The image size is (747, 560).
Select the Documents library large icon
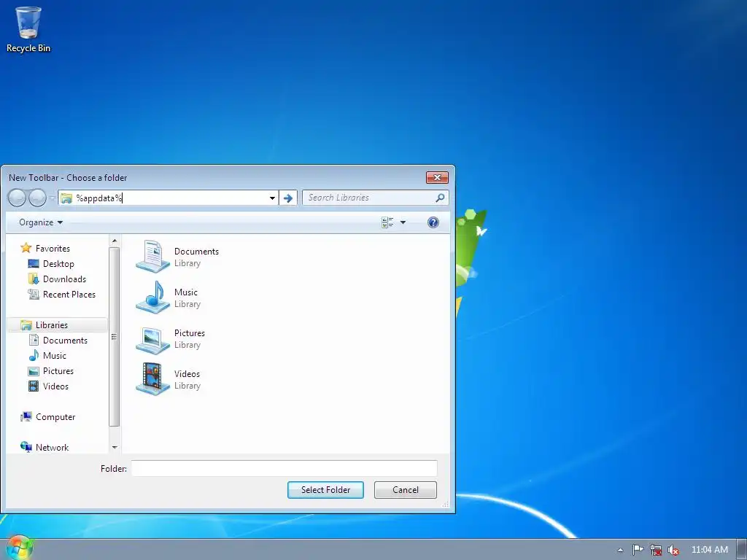[152, 256]
